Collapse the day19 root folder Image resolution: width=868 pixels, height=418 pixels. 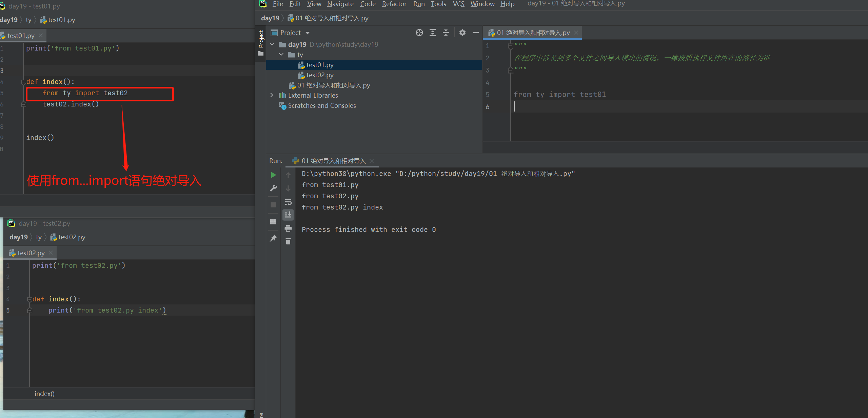(x=272, y=44)
